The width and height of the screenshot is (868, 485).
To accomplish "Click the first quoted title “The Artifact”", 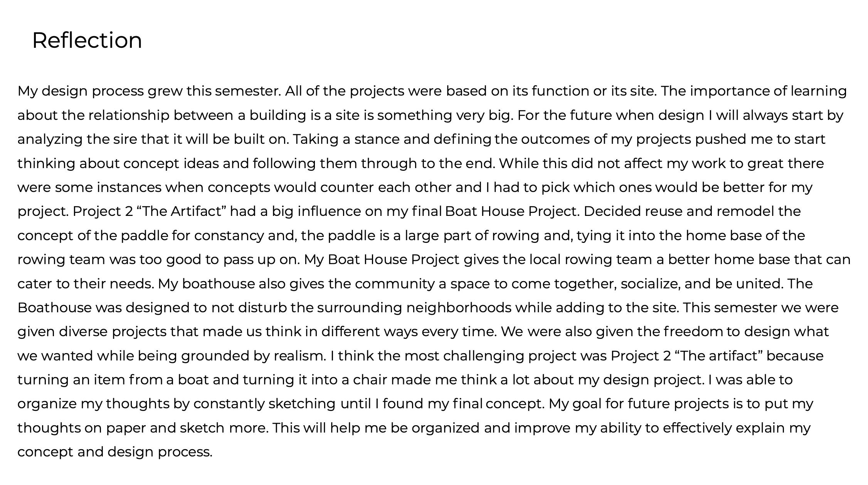I will coord(182,211).
